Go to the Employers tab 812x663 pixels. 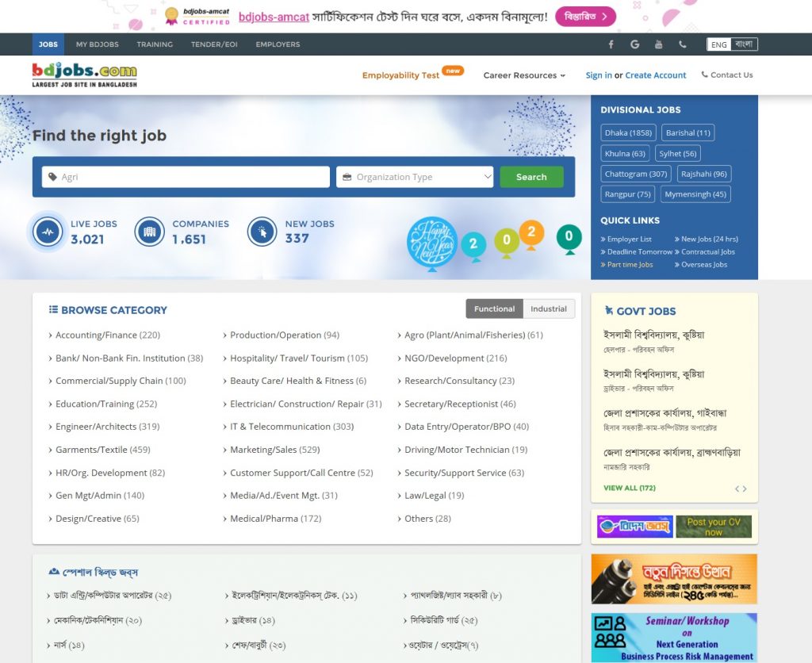pyautogui.click(x=278, y=44)
